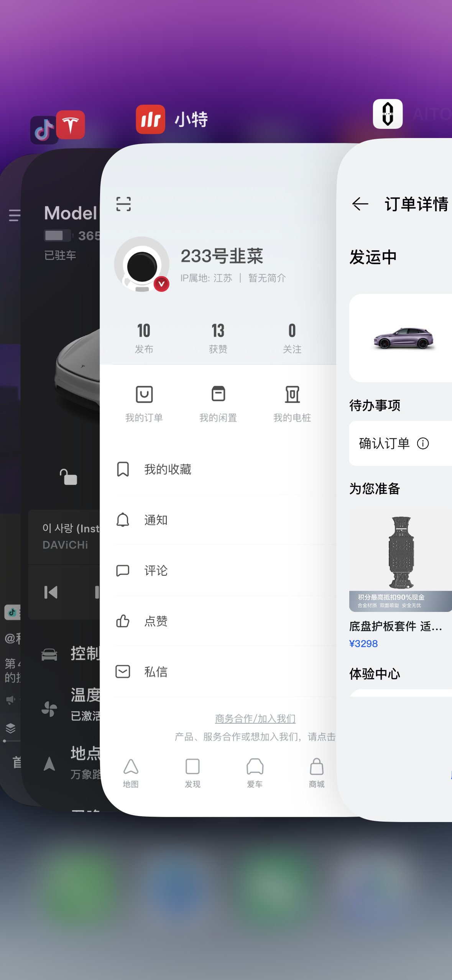
Task: Open the Tesla app icon in switcher
Action: [x=71, y=125]
